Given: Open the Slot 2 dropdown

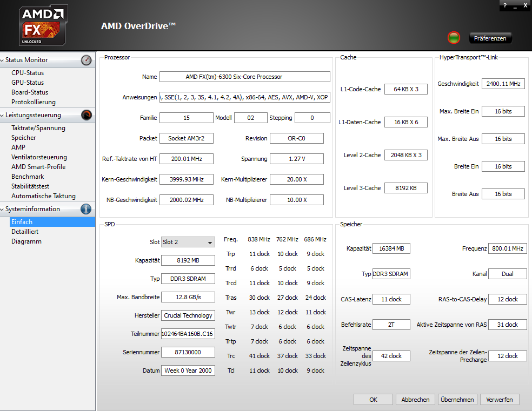Looking at the screenshot, I should [188, 242].
